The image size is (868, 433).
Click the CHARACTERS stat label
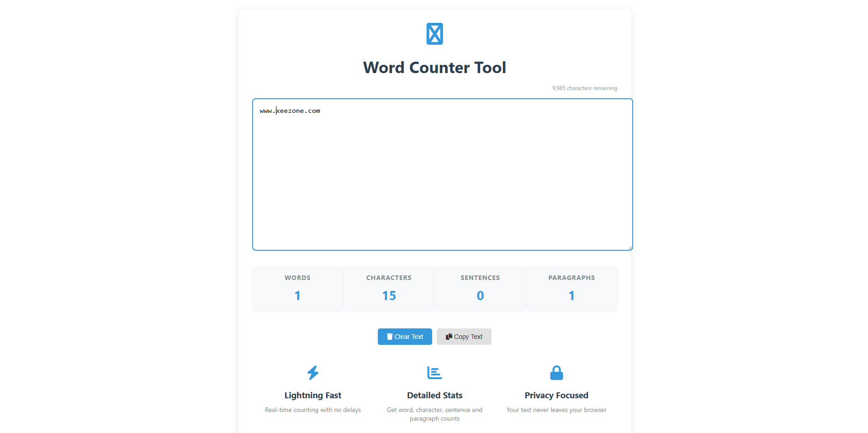click(389, 278)
